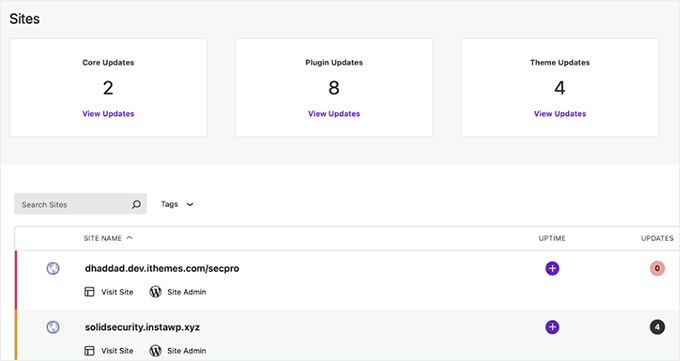
Task: Add uptime monitoring for solidsecurity.instawp.xyz
Action: (x=552, y=327)
